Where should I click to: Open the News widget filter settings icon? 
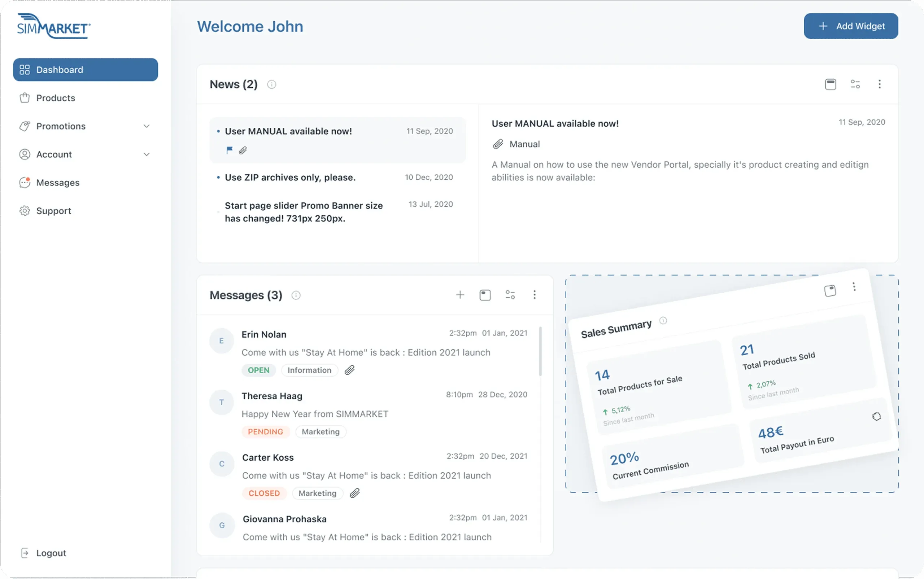tap(855, 84)
